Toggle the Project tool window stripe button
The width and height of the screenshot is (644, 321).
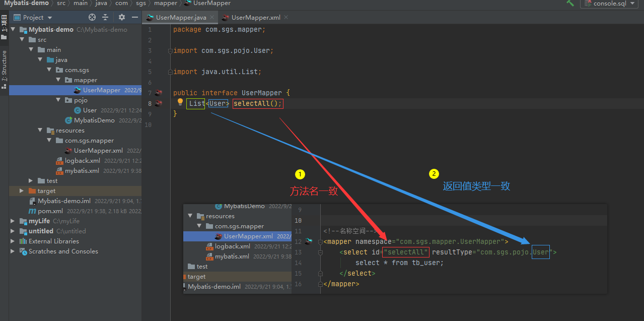pos(4,27)
